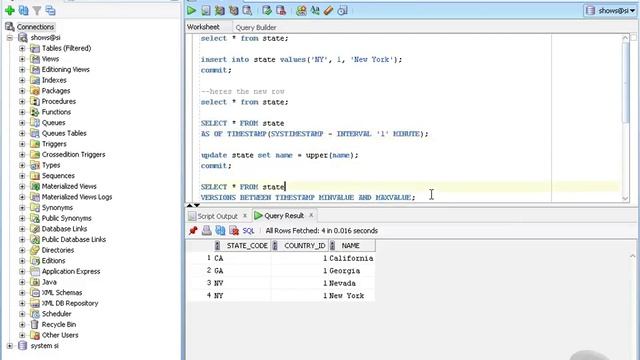Click the Autotrace toolbar icon

tap(233, 10)
